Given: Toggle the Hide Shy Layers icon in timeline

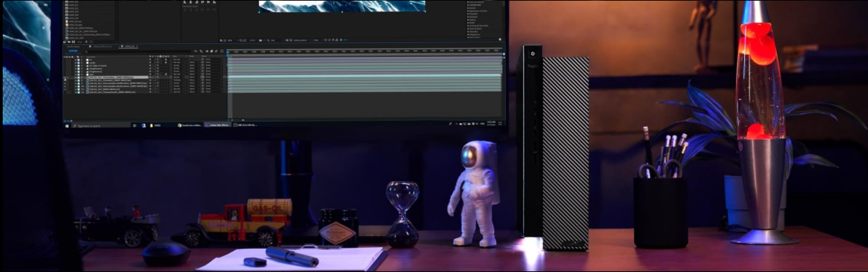Looking at the screenshot, I should [x=206, y=51].
